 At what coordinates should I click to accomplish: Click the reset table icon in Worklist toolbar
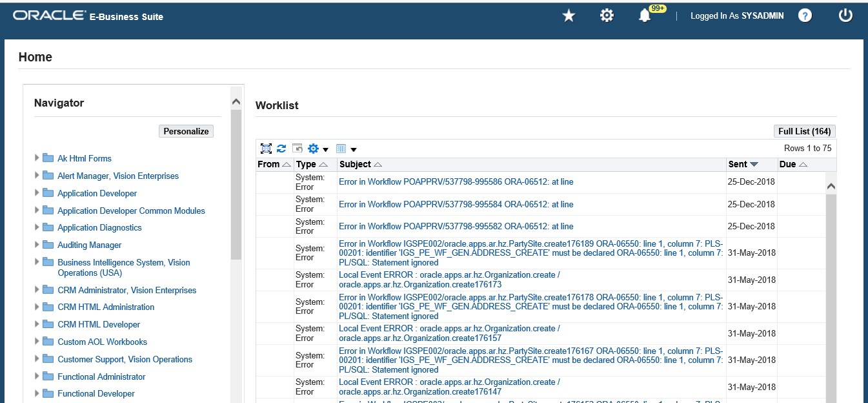(x=298, y=149)
